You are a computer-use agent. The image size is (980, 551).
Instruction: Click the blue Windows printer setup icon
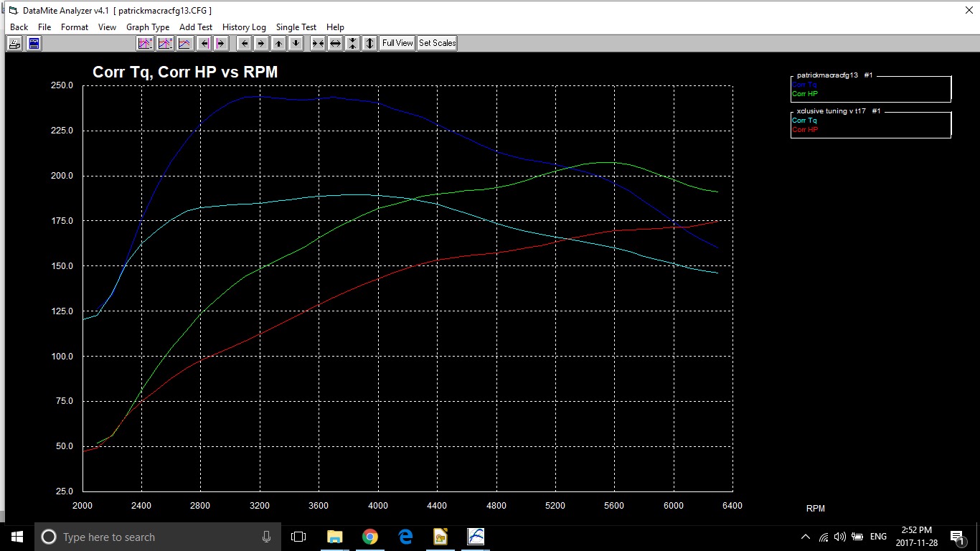(x=34, y=43)
